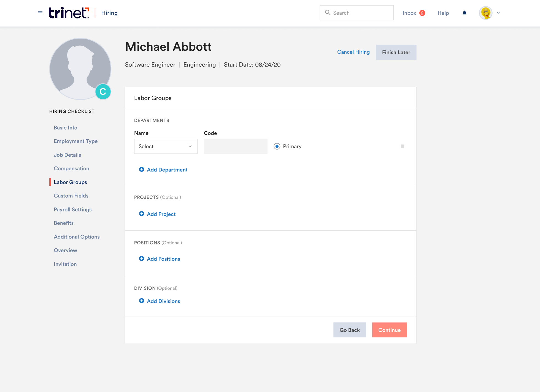Click the teal C badge on profile photo

(103, 92)
